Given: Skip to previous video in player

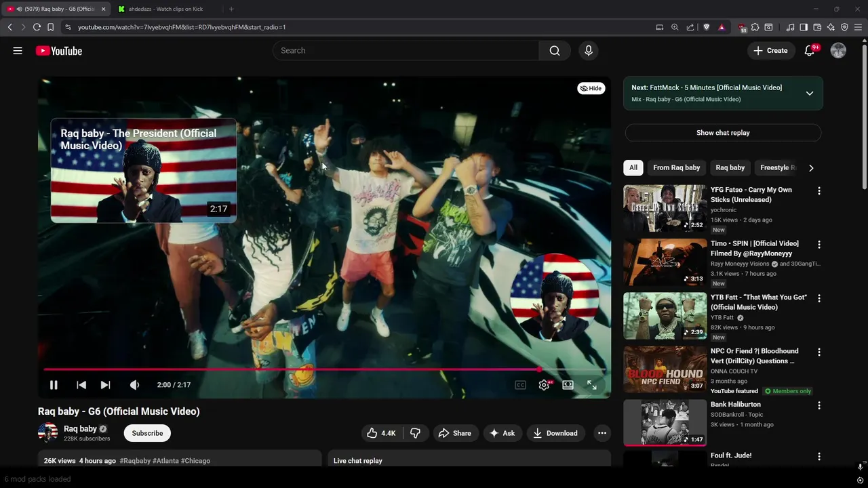Looking at the screenshot, I should point(81,385).
